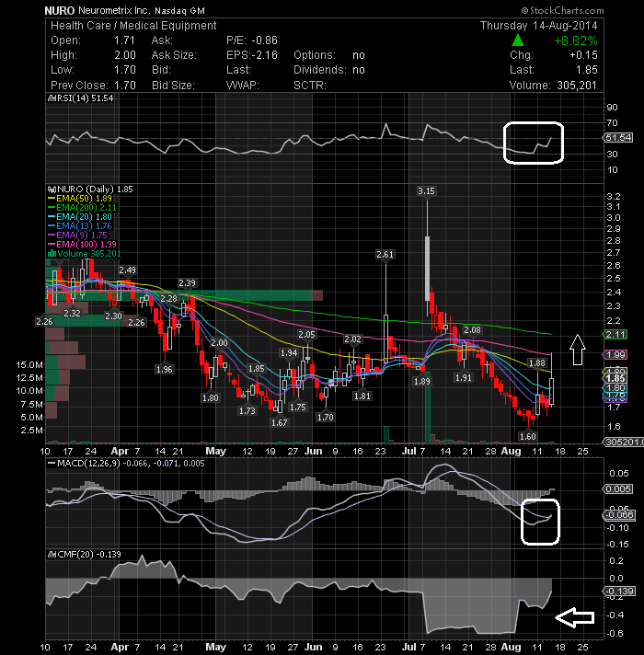Click the magenta EMA(100) legend color marker
The height and width of the screenshot is (655, 644).
pos(52,245)
